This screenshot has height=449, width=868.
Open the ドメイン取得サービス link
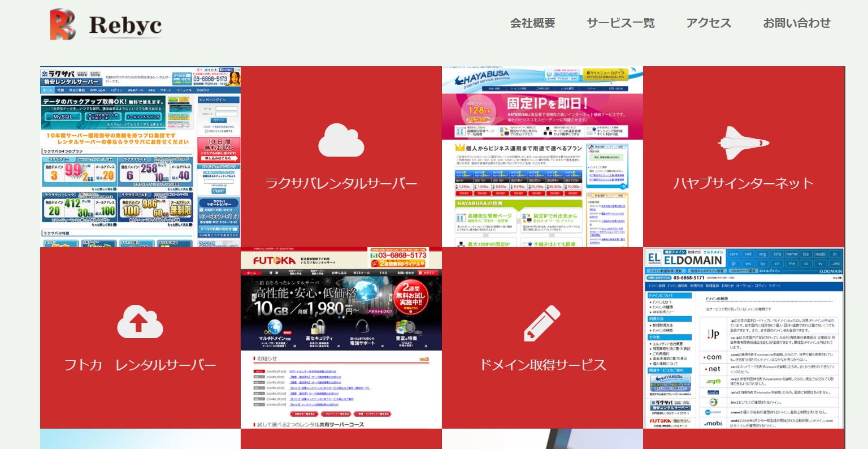pos(542,365)
